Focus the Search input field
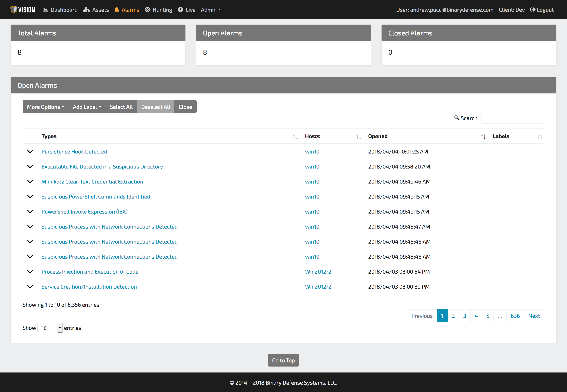 point(512,118)
